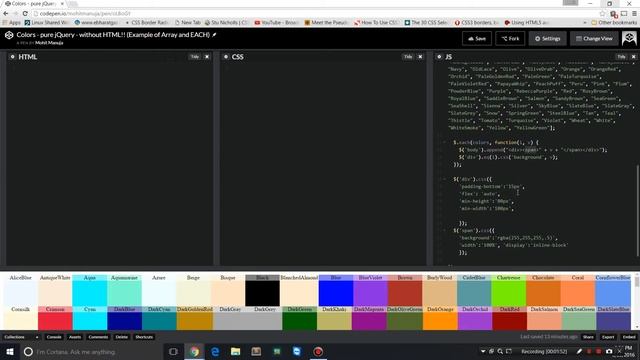Click the camera icon in recording toolbar
This screenshot has width=640, height=360.
coord(609,351)
